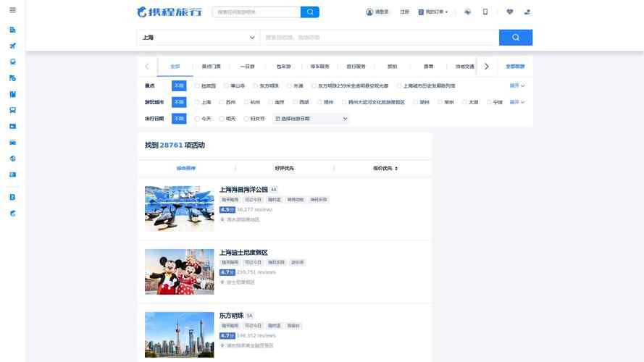The image size is (644, 362).
Task: Click the hotel building sidebar icon
Action: [x=13, y=30]
